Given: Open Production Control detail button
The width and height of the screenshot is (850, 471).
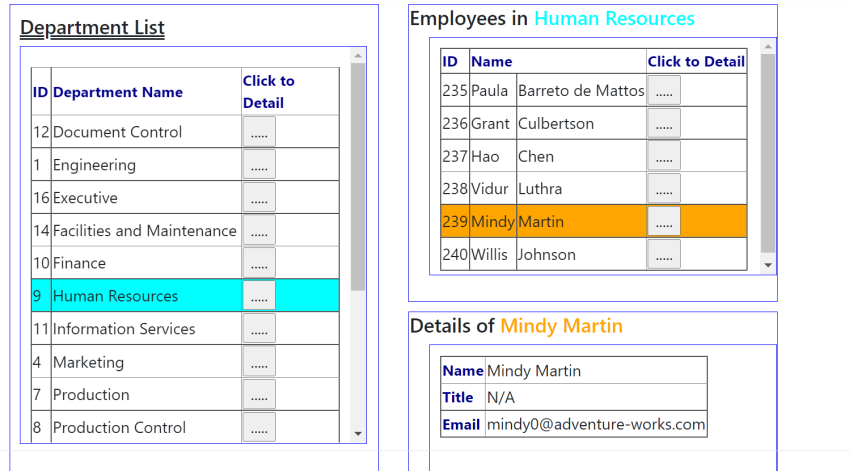Looking at the screenshot, I should 259,427.
